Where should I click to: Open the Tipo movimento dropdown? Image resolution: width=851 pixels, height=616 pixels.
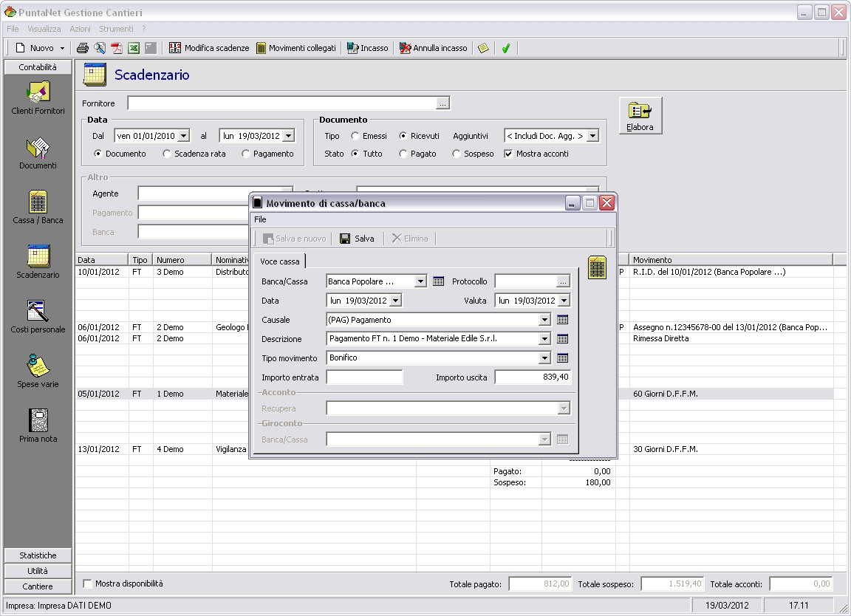(544, 358)
